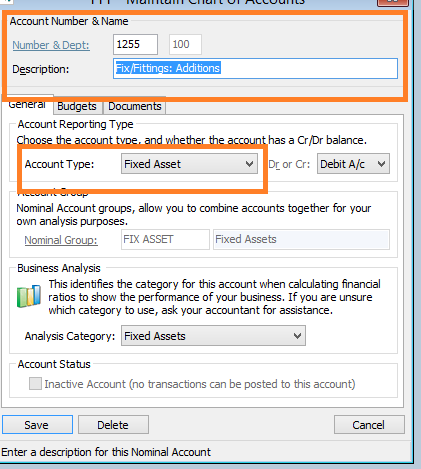Open the Account Type dropdown
Image resolution: width=421 pixels, height=469 pixels.
coord(189,164)
